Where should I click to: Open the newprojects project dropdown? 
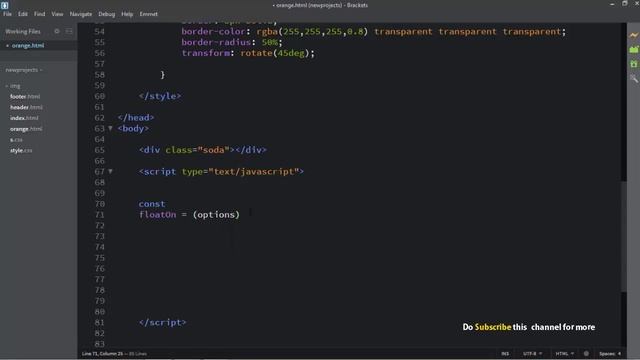pos(24,70)
